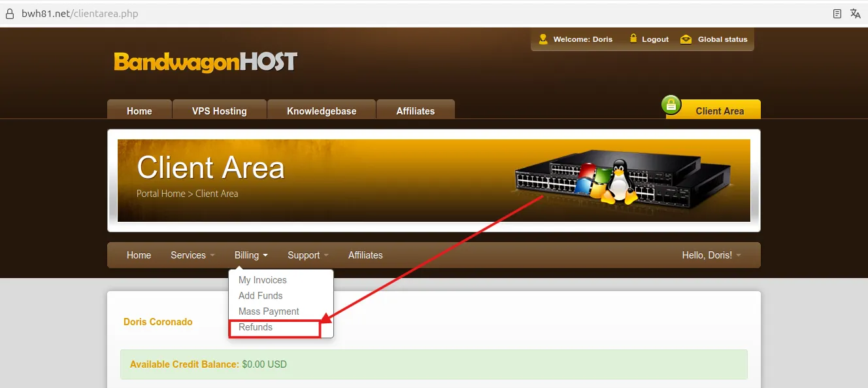Choose My Invoices in Billing menu

tap(262, 280)
